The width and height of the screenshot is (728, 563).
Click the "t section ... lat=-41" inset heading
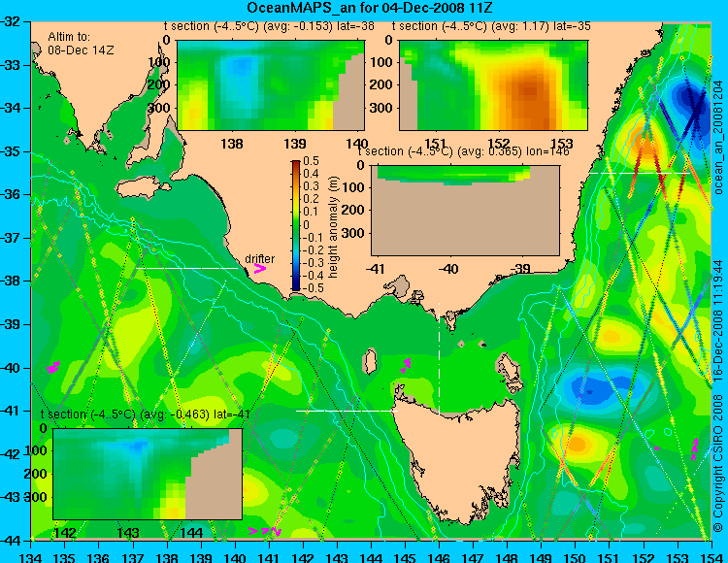click(146, 414)
